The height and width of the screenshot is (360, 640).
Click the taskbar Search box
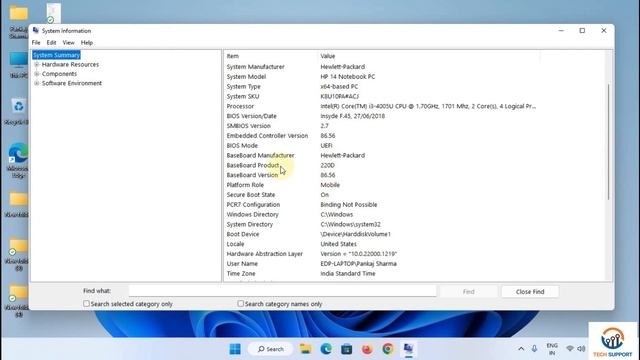click(271, 349)
